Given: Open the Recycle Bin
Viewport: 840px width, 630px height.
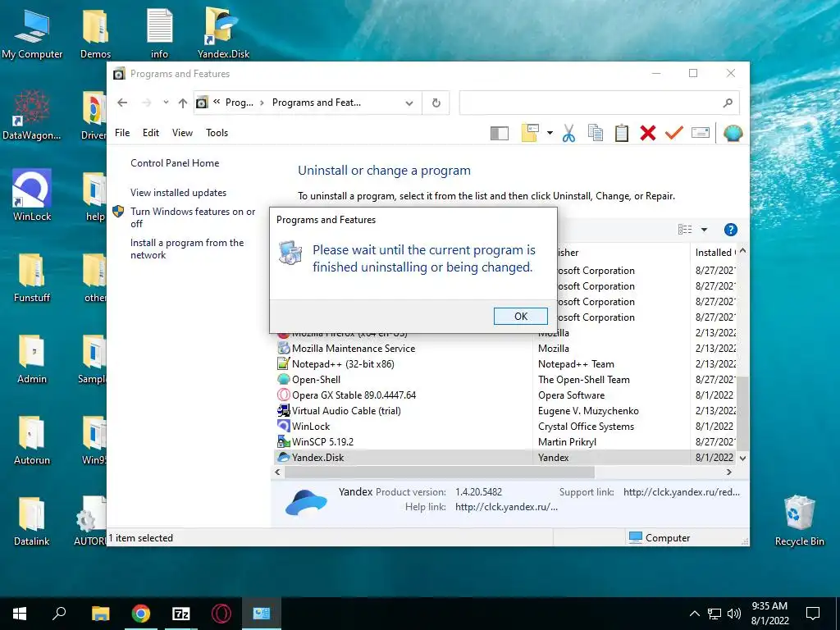Looking at the screenshot, I should click(799, 521).
